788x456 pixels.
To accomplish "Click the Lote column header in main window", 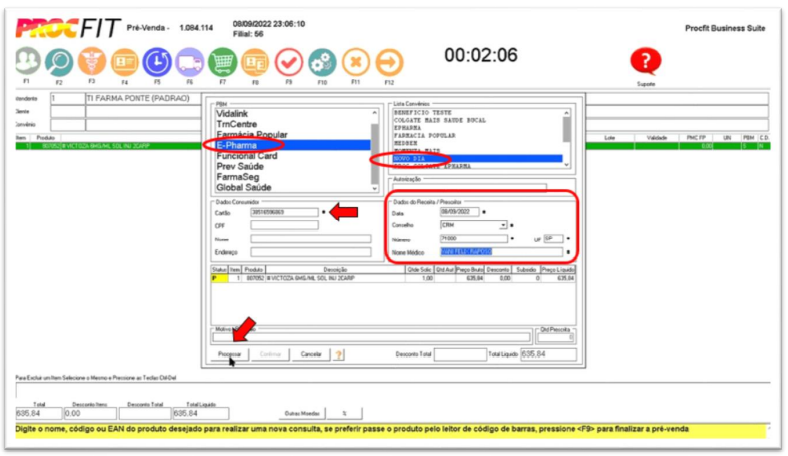I will [610, 138].
